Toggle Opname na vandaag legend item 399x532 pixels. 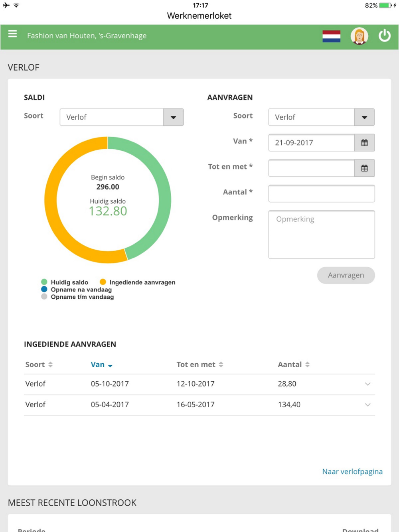(77, 290)
